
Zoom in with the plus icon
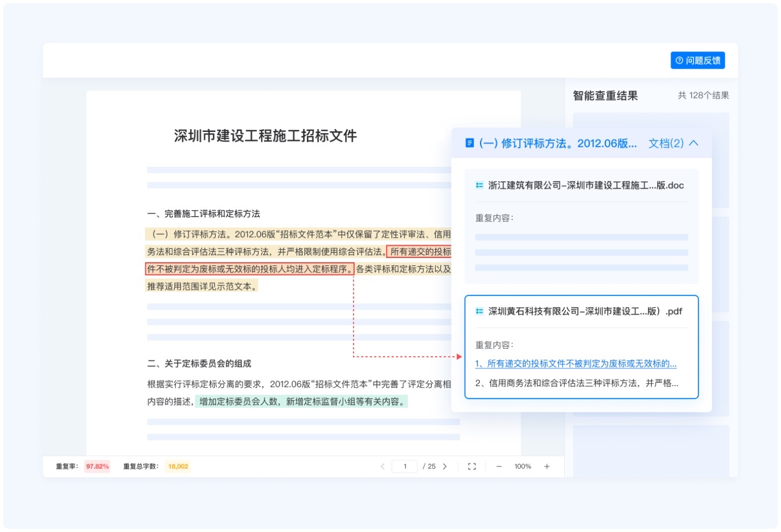tap(547, 467)
